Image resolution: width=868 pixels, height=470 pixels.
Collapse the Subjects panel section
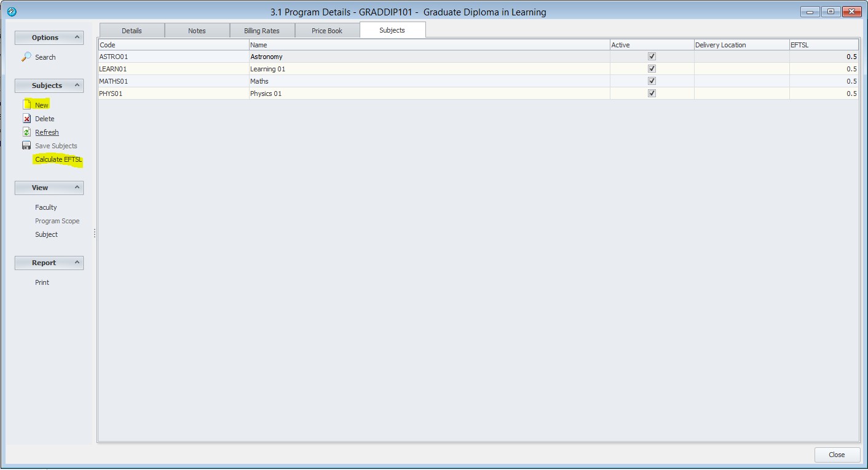point(77,86)
